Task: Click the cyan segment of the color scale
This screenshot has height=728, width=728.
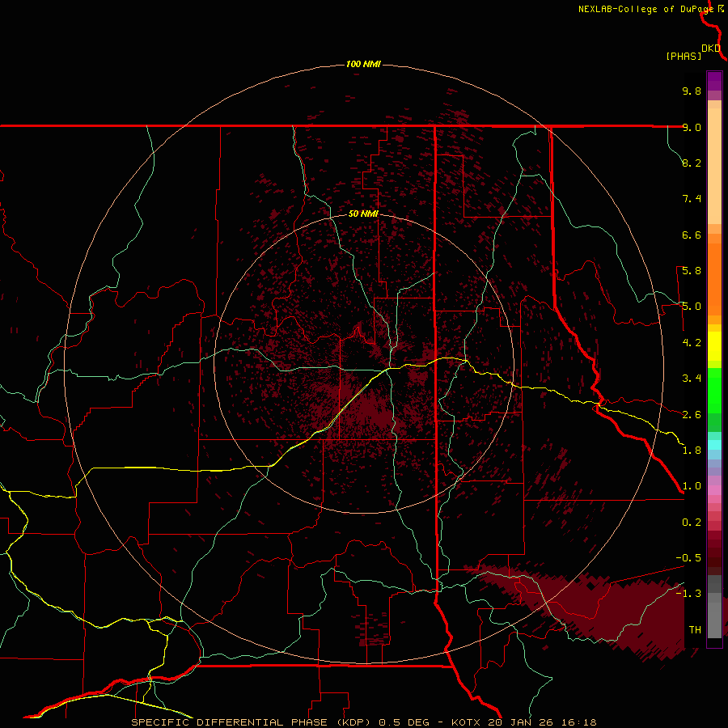Action: click(714, 445)
